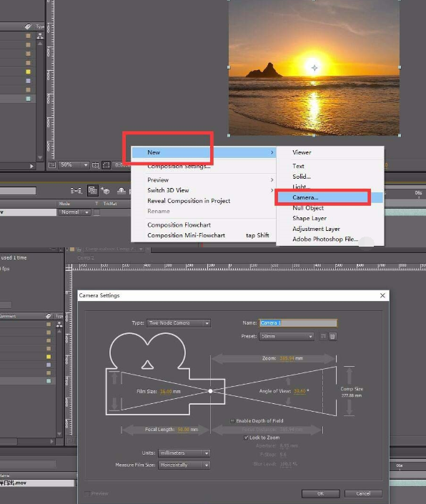Toggle the region of interest icon
Screen dimensions: 426x504
point(106,165)
